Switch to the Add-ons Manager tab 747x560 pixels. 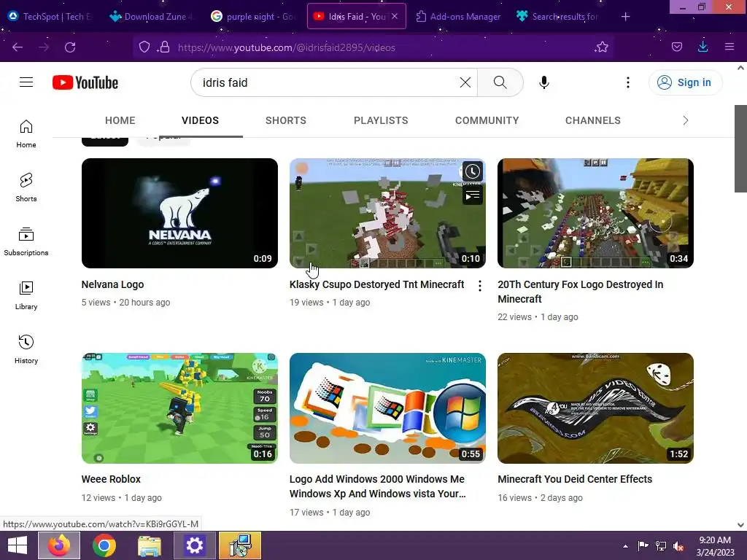(458, 17)
